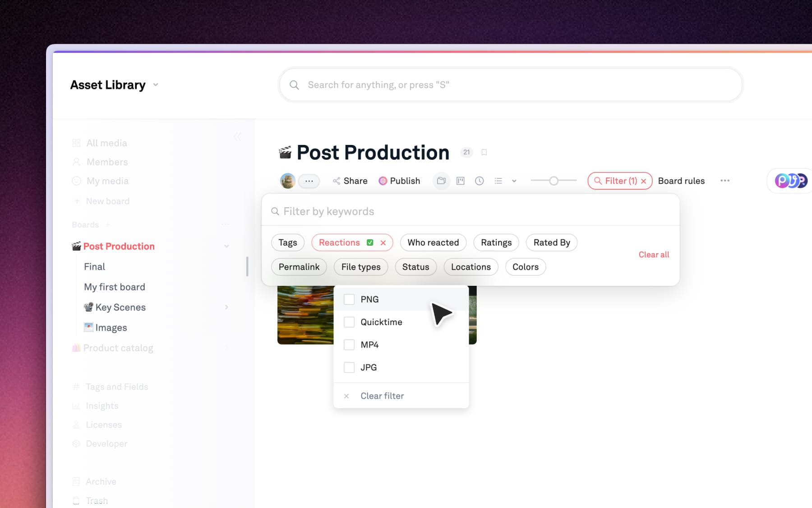The image size is (812, 508).
Task: Collapse the sidebar with double-chevron icon
Action: click(237, 137)
